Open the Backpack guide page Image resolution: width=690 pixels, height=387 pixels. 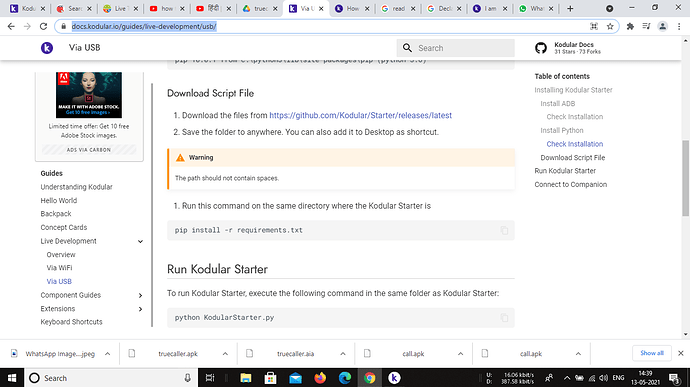(x=56, y=214)
